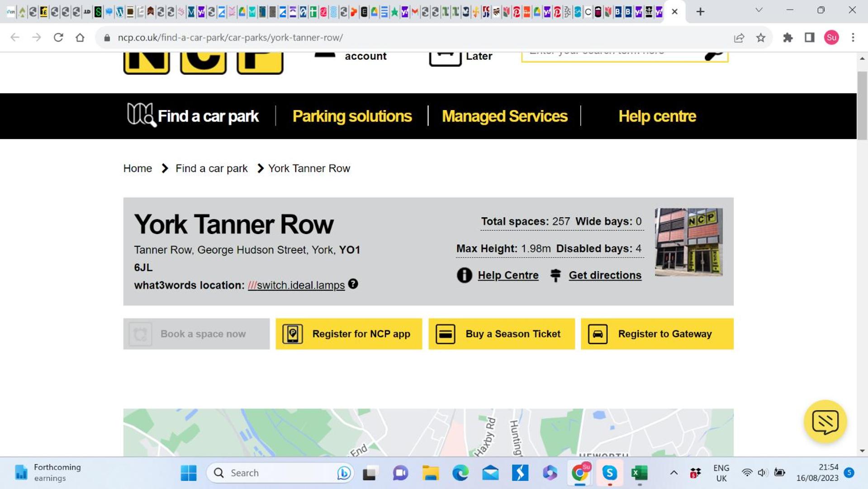Open the switch.ideal.lamps what3words link

click(296, 285)
